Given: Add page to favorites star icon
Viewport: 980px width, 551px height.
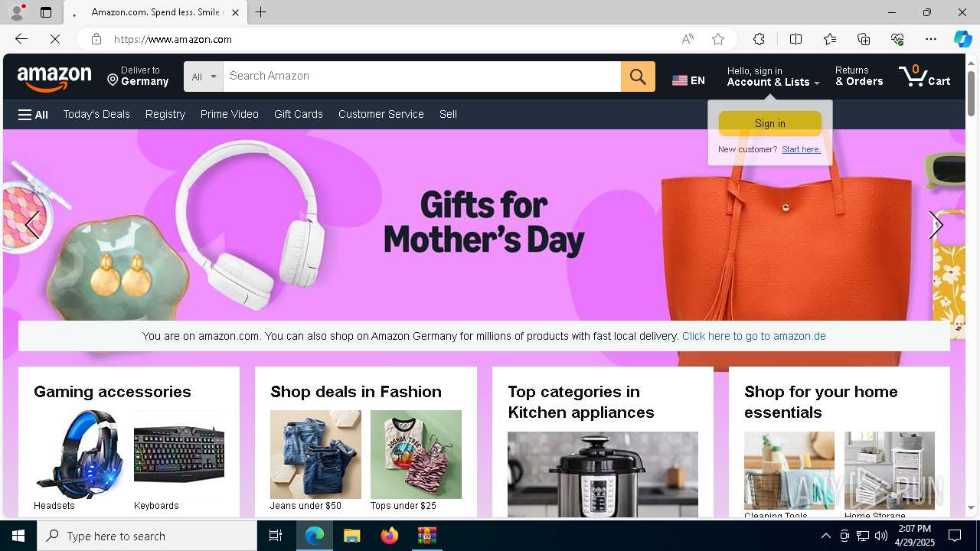Looking at the screenshot, I should click(x=718, y=39).
